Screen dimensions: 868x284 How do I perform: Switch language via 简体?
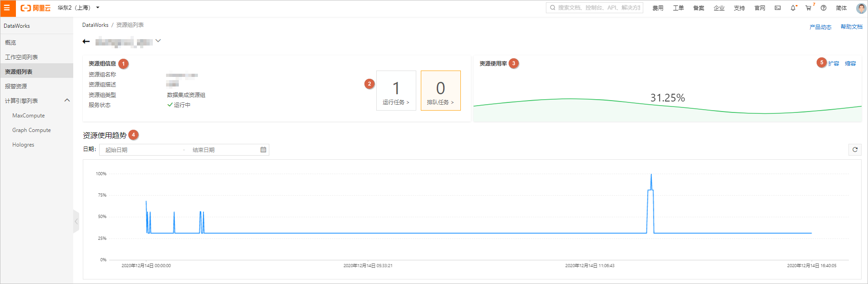841,8
